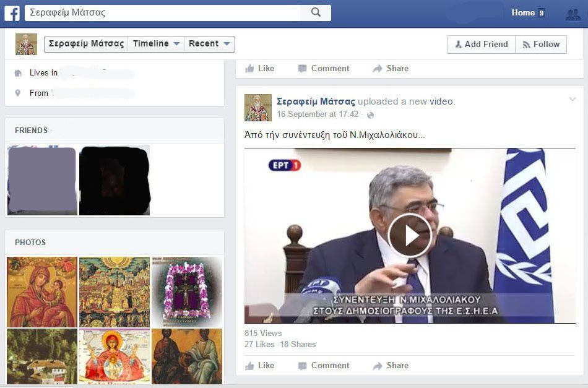Play the Michaloliakos interview video
The height and width of the screenshot is (388, 588).
coord(410,235)
